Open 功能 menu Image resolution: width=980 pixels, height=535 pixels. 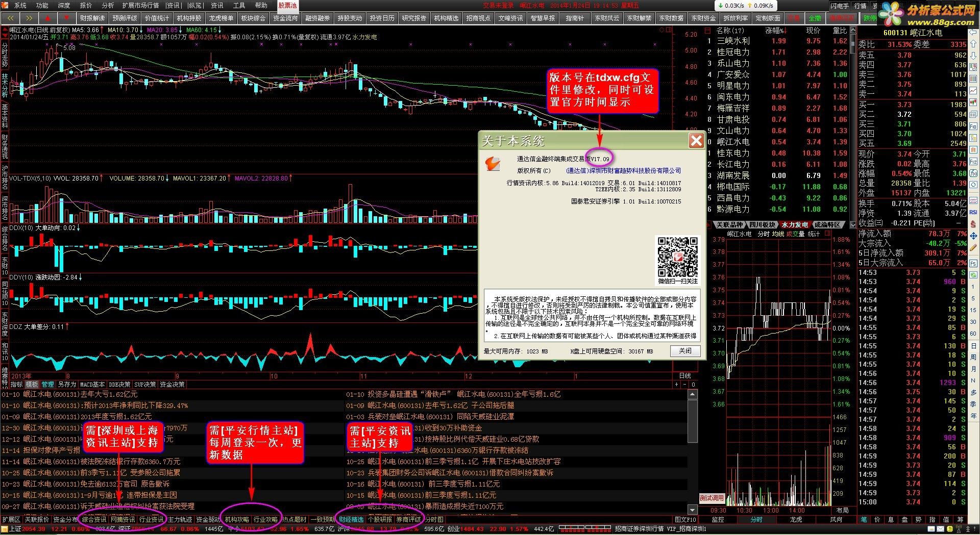42,5
